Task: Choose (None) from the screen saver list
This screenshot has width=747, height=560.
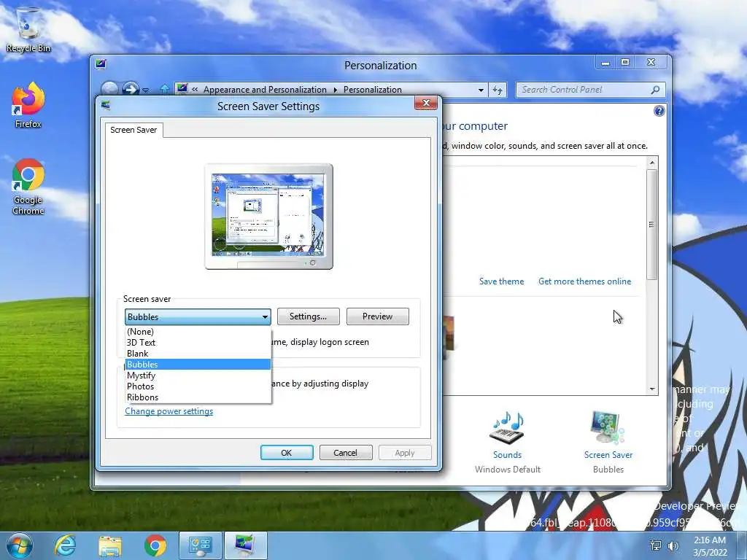Action: (198, 332)
